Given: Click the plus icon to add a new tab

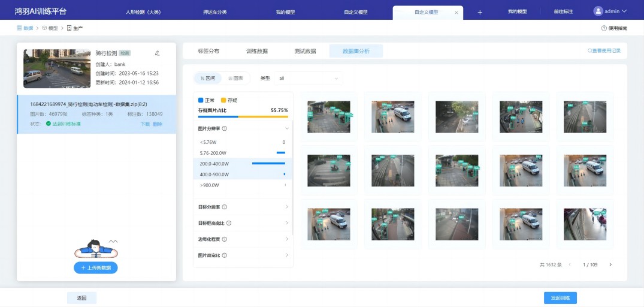Looking at the screenshot, I should click(x=480, y=13).
